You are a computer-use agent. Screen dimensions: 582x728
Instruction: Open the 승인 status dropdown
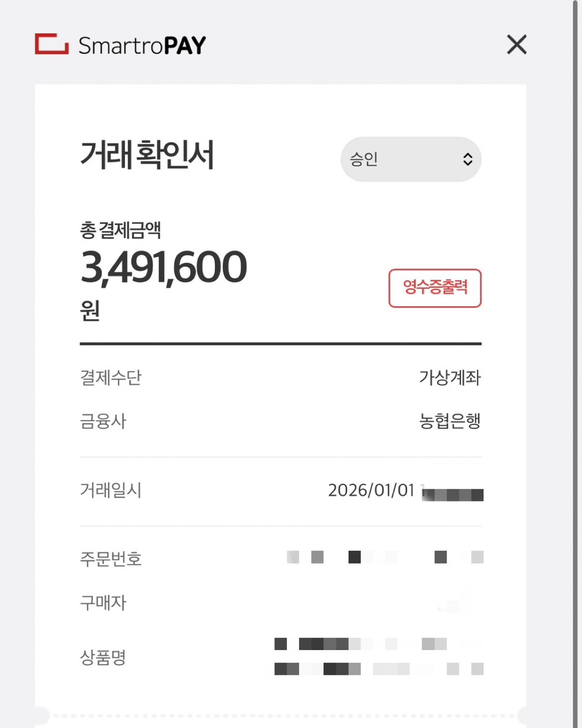click(x=411, y=159)
